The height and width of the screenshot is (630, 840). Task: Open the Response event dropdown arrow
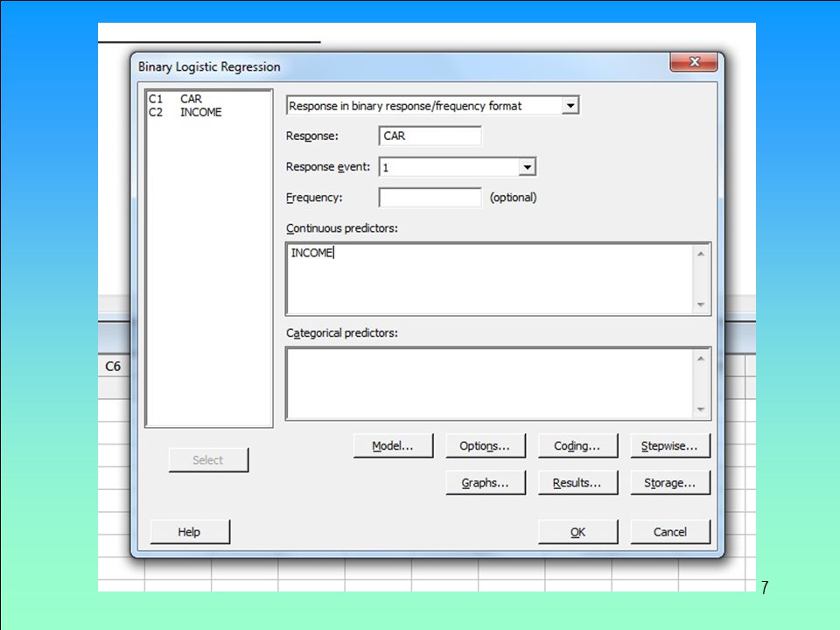[527, 167]
